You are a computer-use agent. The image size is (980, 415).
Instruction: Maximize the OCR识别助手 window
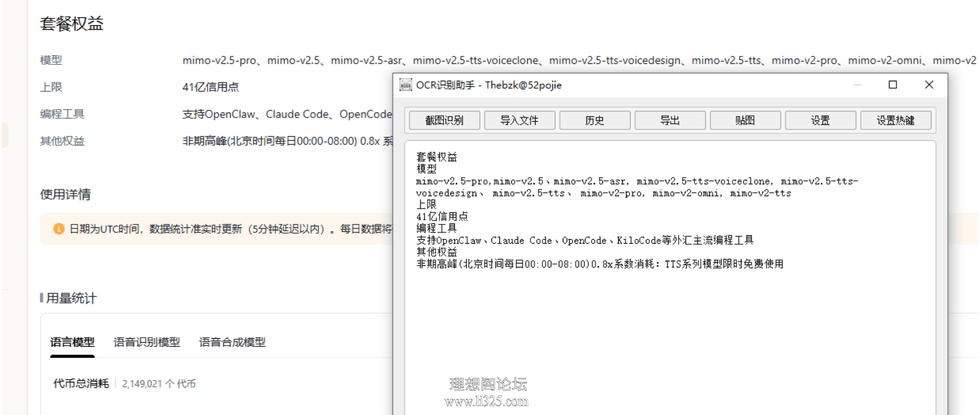[893, 85]
